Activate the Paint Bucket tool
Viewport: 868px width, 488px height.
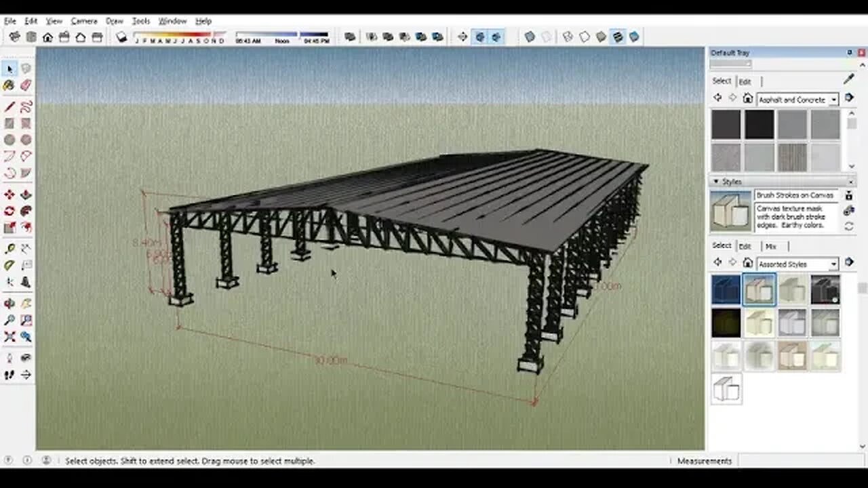[x=9, y=85]
